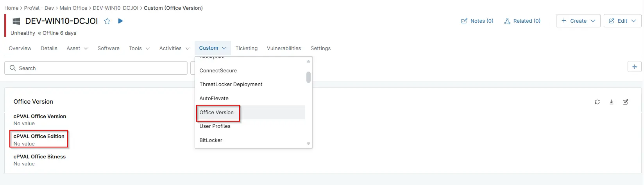Expand the Tools tab menu
Screen dimensions: 644x185
pos(139,48)
